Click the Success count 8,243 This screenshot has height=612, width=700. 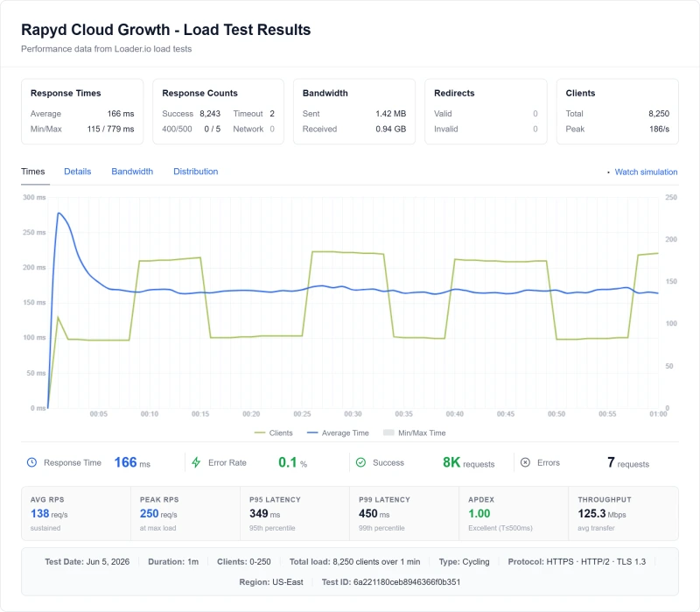click(210, 114)
